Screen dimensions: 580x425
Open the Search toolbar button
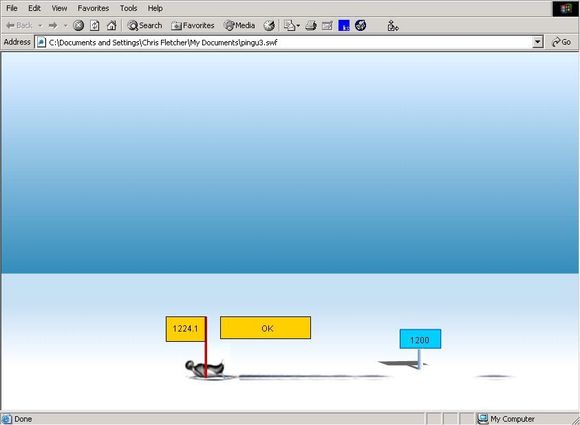coord(145,25)
